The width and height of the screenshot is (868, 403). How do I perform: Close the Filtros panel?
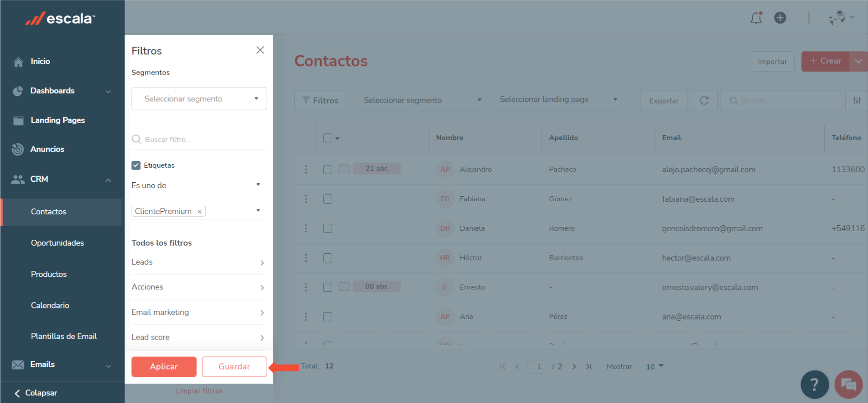click(x=260, y=50)
